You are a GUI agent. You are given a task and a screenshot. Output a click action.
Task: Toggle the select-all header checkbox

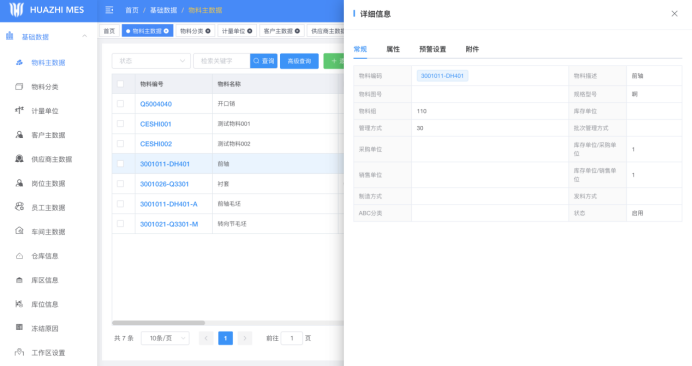pos(120,84)
